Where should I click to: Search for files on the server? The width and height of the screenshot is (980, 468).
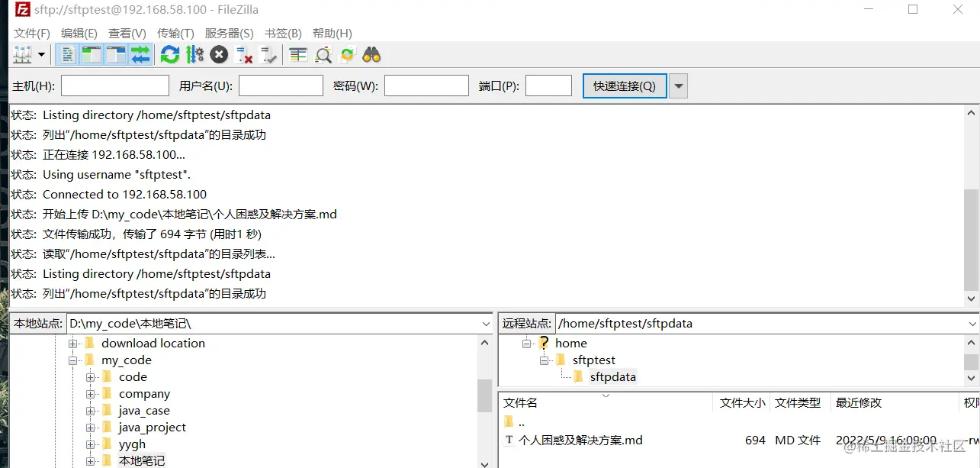[x=371, y=54]
